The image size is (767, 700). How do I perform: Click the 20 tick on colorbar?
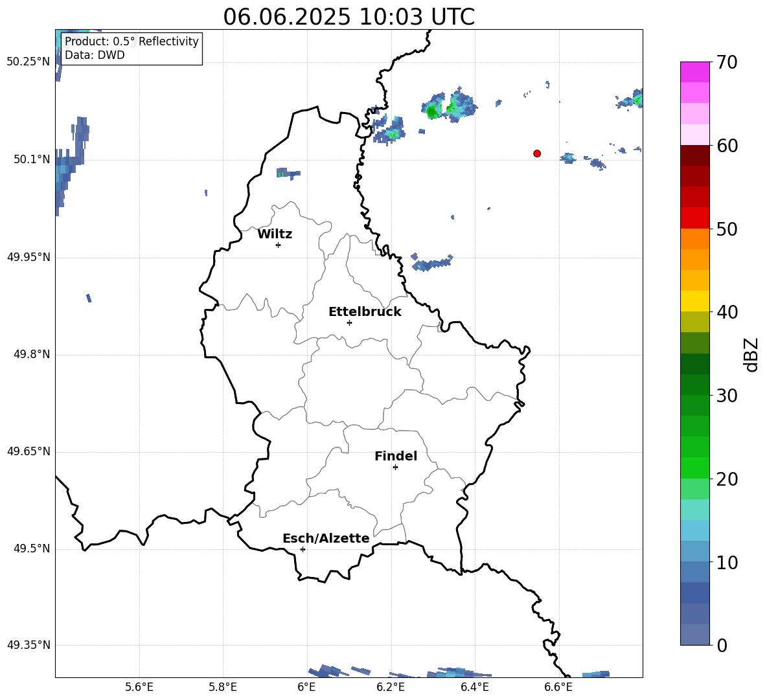click(727, 479)
